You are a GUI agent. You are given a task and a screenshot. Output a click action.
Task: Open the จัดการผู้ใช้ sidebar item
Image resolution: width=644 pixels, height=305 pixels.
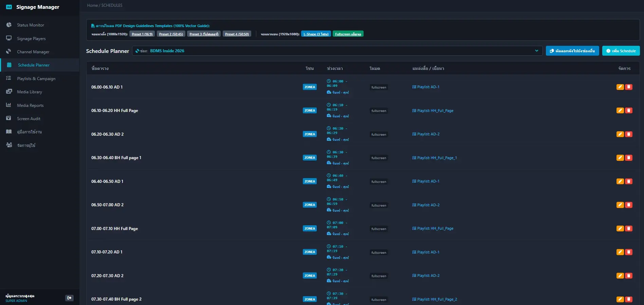pos(40,145)
